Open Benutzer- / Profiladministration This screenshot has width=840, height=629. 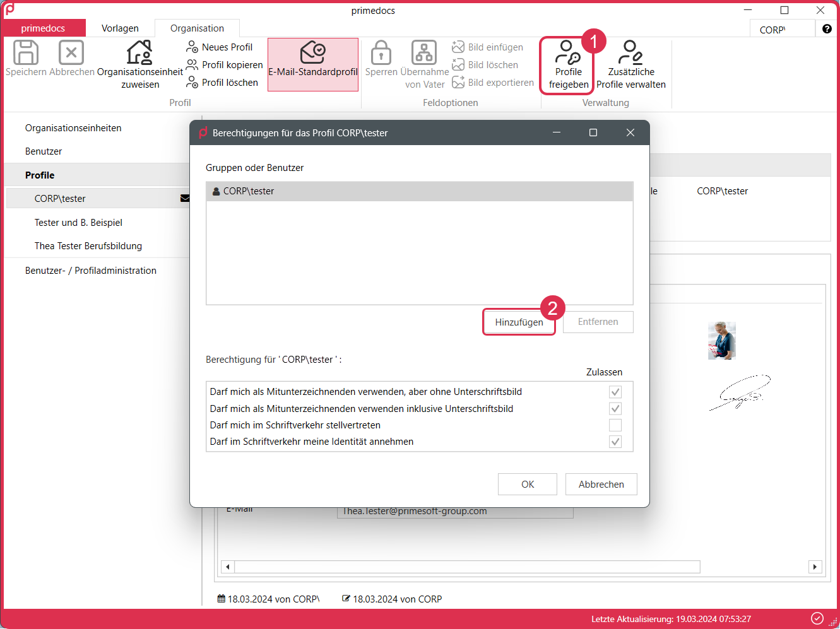[91, 271]
